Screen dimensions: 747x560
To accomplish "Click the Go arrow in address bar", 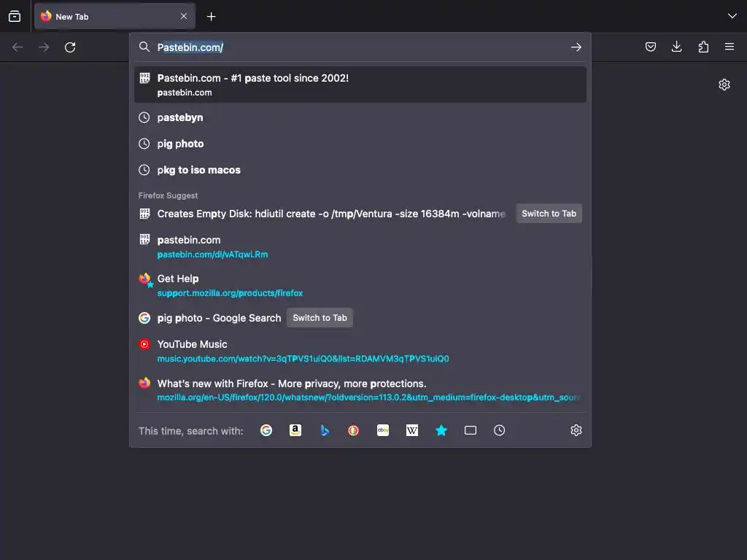I will (x=576, y=47).
